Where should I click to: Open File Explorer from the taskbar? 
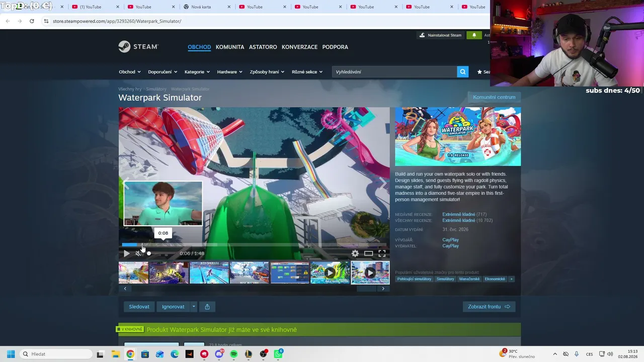click(x=115, y=354)
